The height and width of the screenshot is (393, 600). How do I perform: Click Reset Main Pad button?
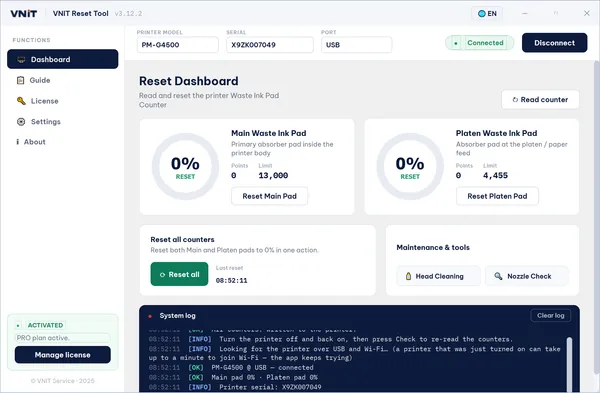click(269, 196)
